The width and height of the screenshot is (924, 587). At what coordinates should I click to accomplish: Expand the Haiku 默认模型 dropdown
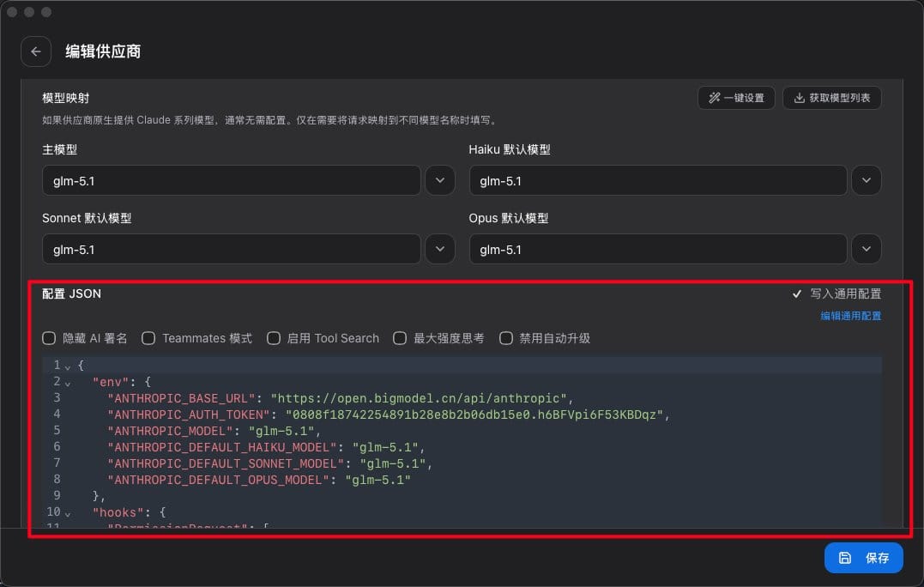coord(867,180)
